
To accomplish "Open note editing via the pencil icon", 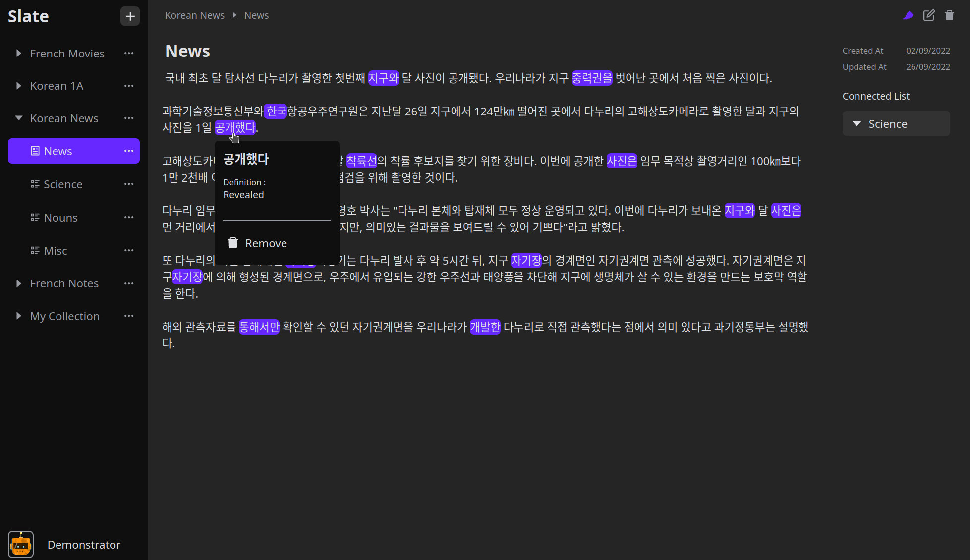I will click(929, 15).
